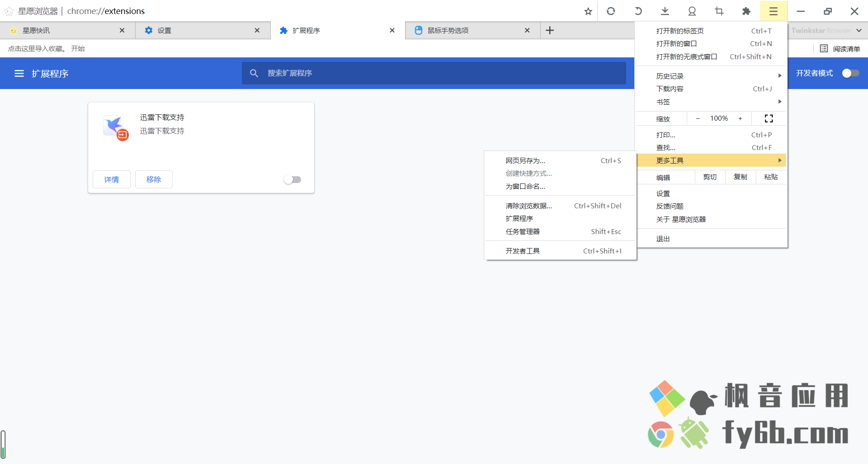Image resolution: width=868 pixels, height=464 pixels.
Task: Click the undo closed tab icon
Action: tap(638, 11)
